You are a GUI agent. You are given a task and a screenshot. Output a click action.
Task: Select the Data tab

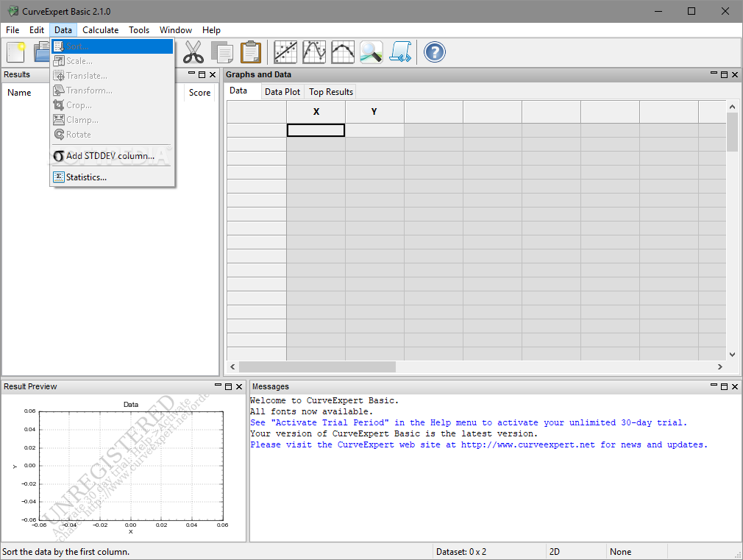(x=238, y=91)
